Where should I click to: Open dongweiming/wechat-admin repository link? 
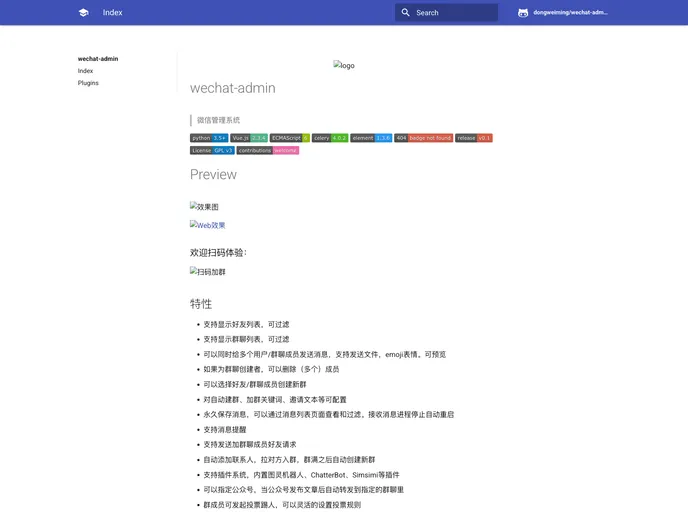(x=570, y=13)
